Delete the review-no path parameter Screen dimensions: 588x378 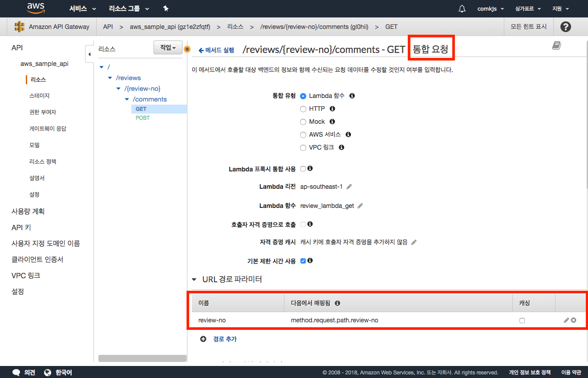click(574, 320)
